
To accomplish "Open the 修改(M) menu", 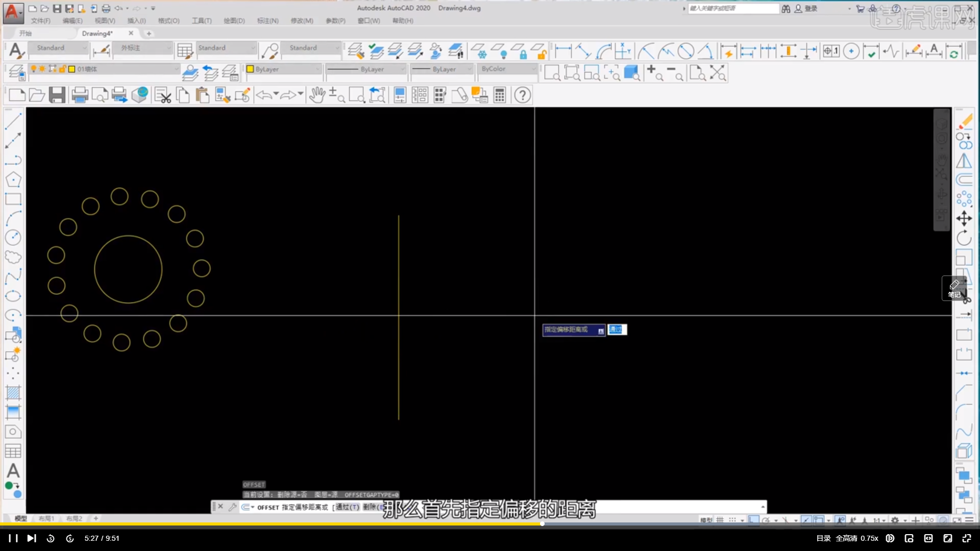I will tap(302, 21).
